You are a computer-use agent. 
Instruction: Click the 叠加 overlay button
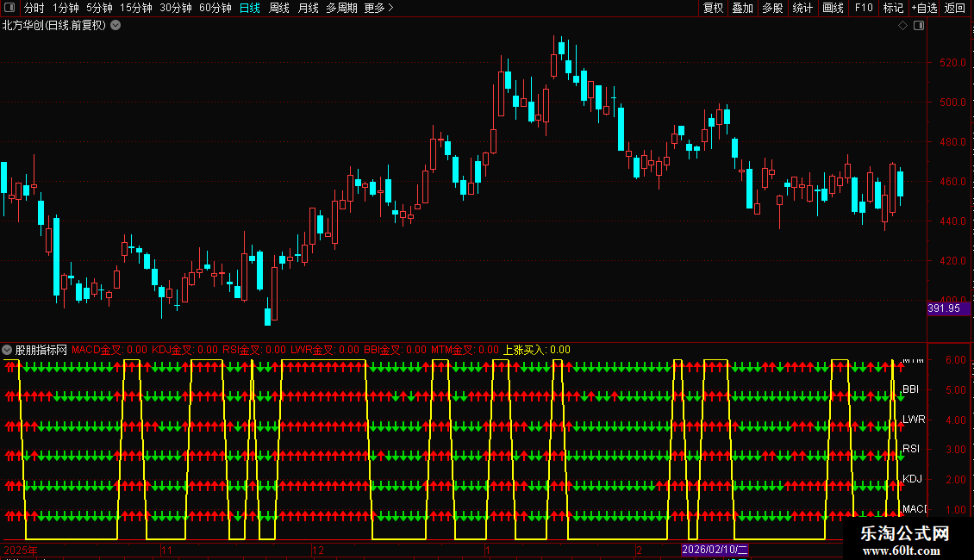(x=743, y=8)
